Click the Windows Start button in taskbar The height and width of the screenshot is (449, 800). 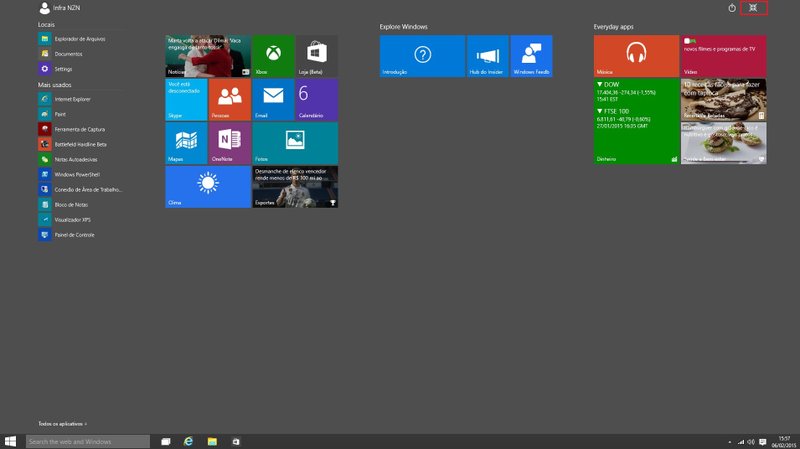(10, 441)
